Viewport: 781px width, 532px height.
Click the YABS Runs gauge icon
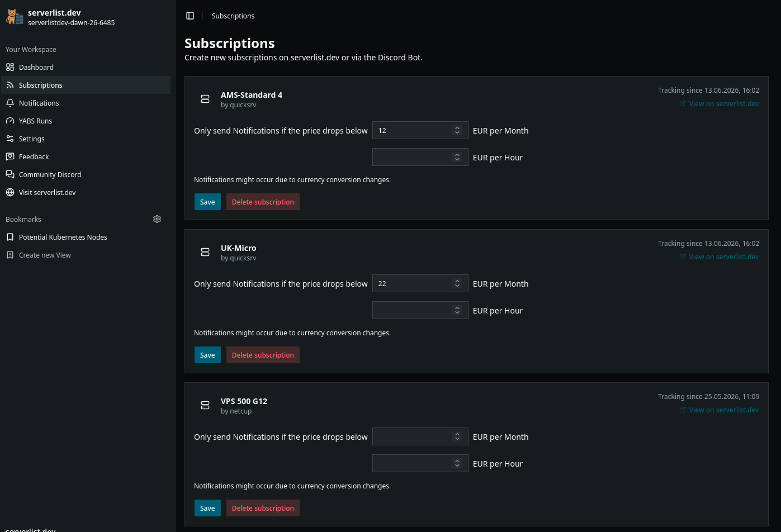10,121
